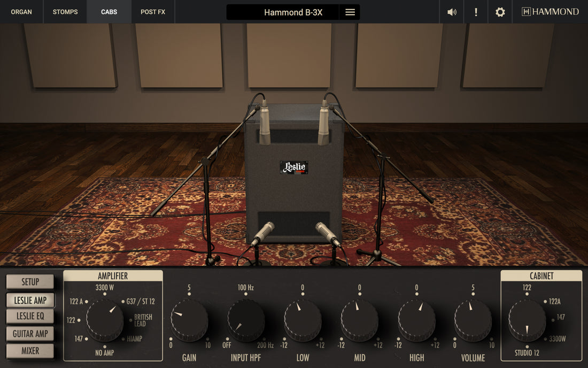This screenshot has width=588, height=368.
Task: Select the top-left microphone on the Leslie
Action: pyautogui.click(x=265, y=122)
